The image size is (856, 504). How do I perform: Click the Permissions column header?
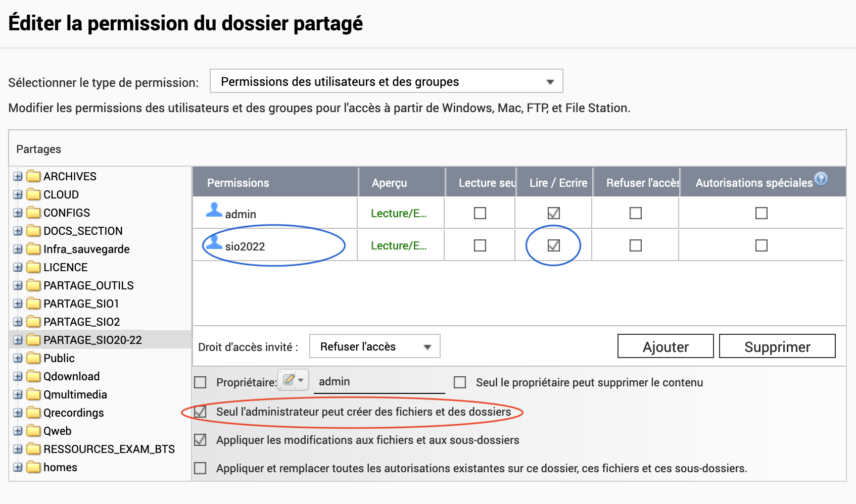(x=238, y=183)
